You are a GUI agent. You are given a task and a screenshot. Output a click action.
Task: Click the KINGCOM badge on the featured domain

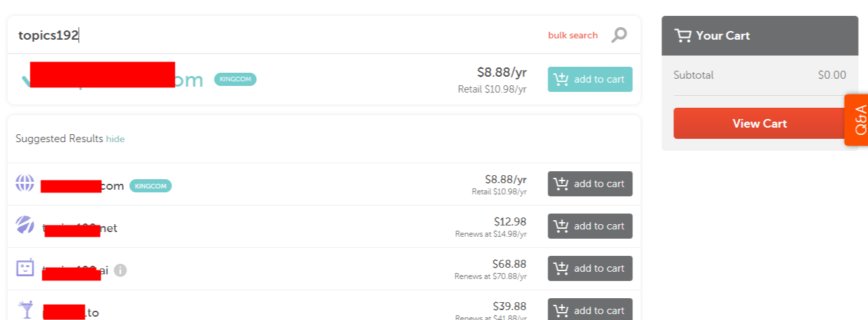[235, 79]
